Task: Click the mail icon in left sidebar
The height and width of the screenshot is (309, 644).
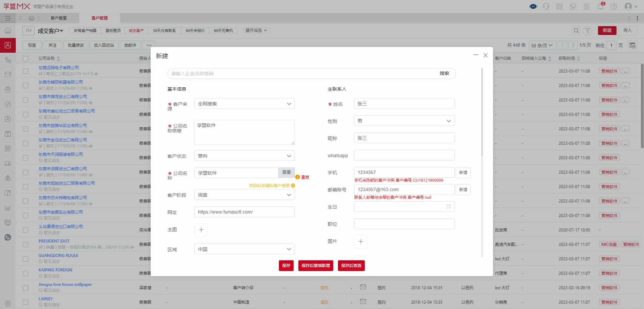Action: click(8, 75)
